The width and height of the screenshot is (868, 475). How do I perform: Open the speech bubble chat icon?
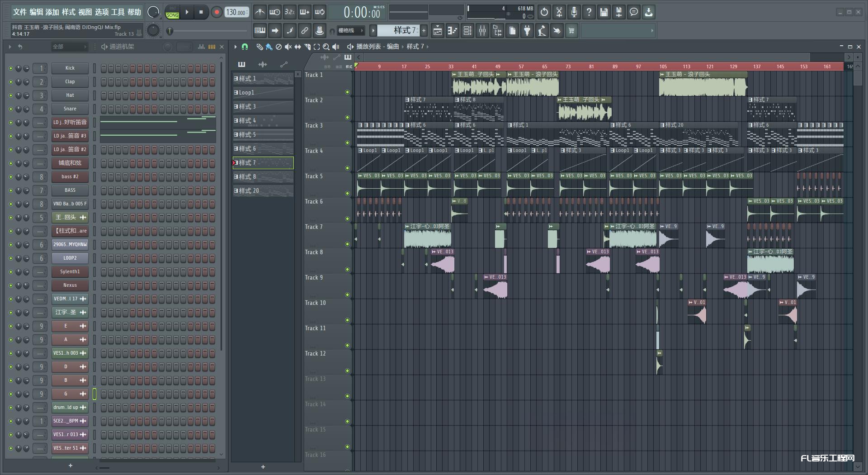[634, 12]
